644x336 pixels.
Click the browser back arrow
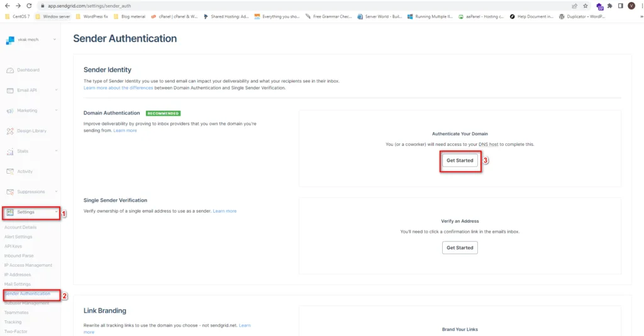pyautogui.click(x=7, y=6)
